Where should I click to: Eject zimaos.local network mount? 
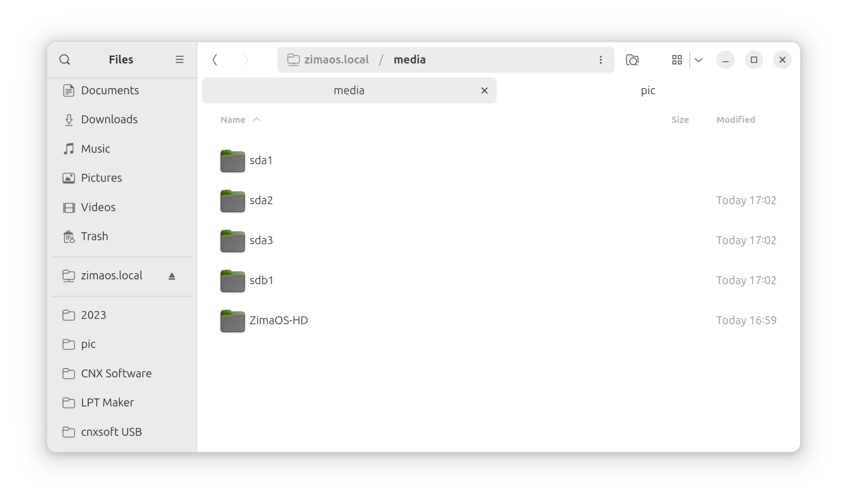[x=172, y=276]
